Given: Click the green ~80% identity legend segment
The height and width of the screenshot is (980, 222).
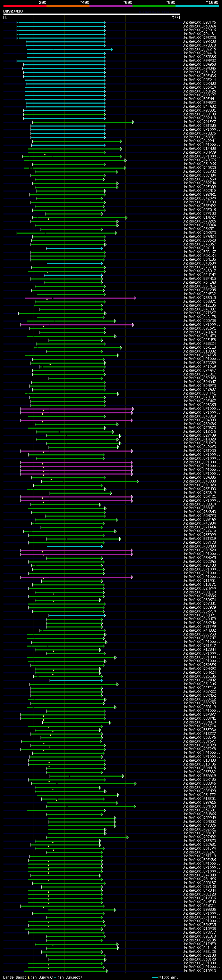Looking at the screenshot, I should pyautogui.click(x=154, y=6).
